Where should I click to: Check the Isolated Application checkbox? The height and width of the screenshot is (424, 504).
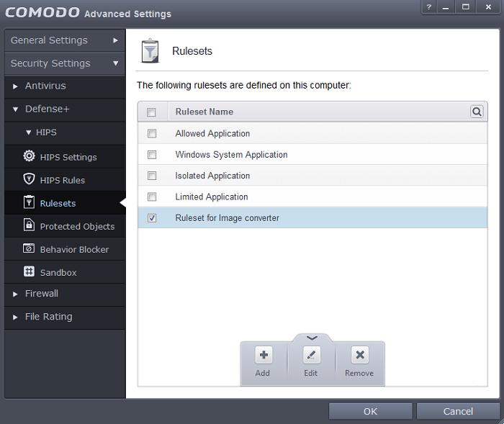(x=152, y=176)
